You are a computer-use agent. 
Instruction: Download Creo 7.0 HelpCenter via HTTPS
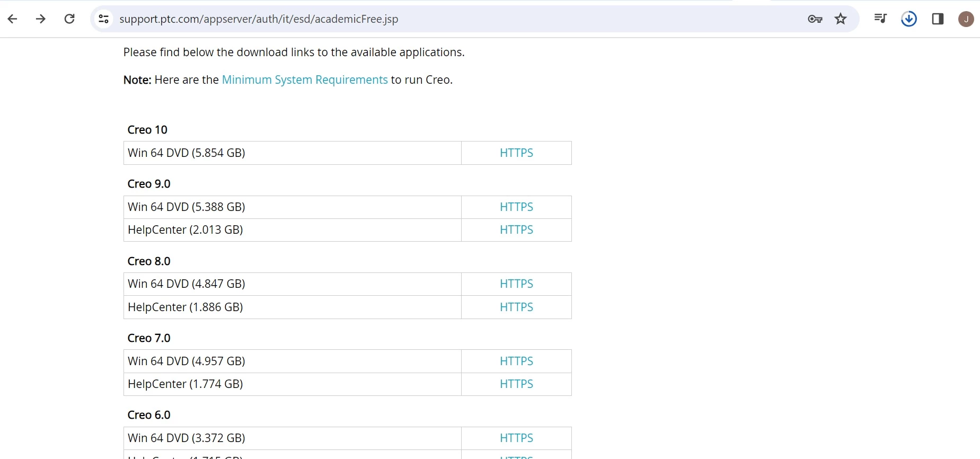(x=516, y=384)
